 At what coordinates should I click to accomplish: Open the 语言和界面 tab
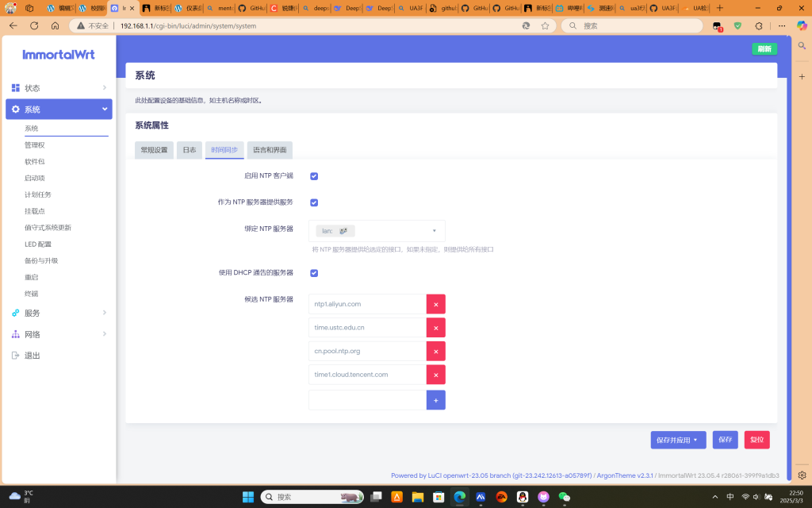coord(270,150)
